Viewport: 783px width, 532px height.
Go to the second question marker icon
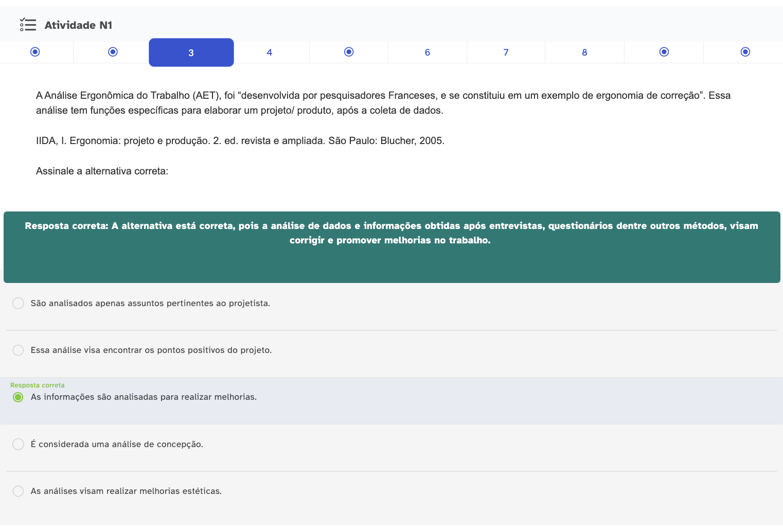point(113,52)
